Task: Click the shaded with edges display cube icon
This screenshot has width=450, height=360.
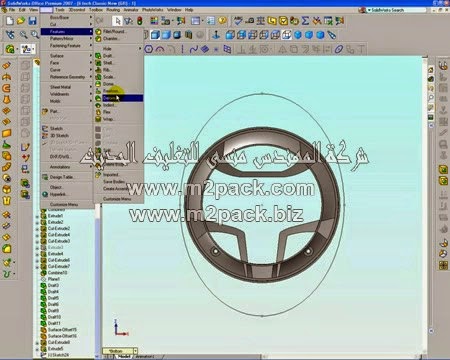Action: (x=155, y=35)
